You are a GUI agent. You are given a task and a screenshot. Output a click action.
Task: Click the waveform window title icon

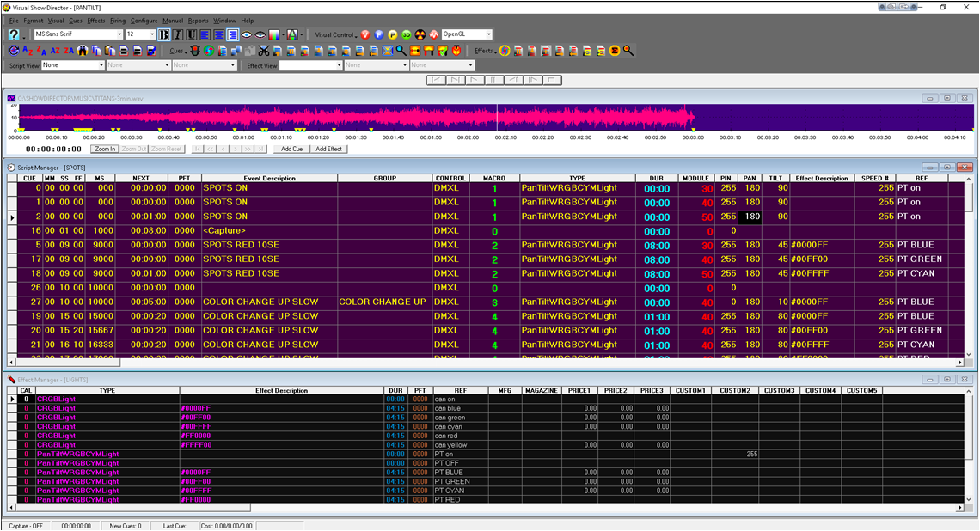[11, 98]
